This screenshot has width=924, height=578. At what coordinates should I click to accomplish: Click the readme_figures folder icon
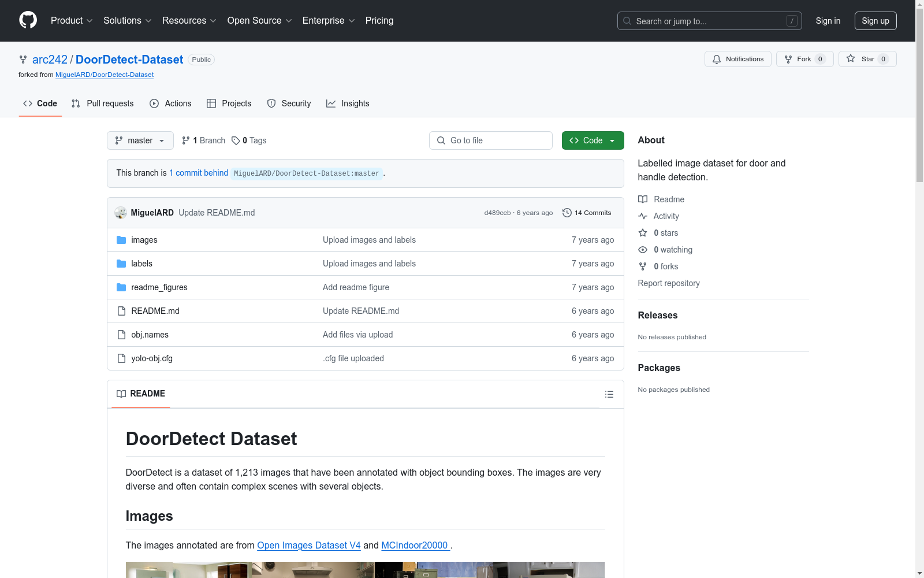pyautogui.click(x=121, y=287)
